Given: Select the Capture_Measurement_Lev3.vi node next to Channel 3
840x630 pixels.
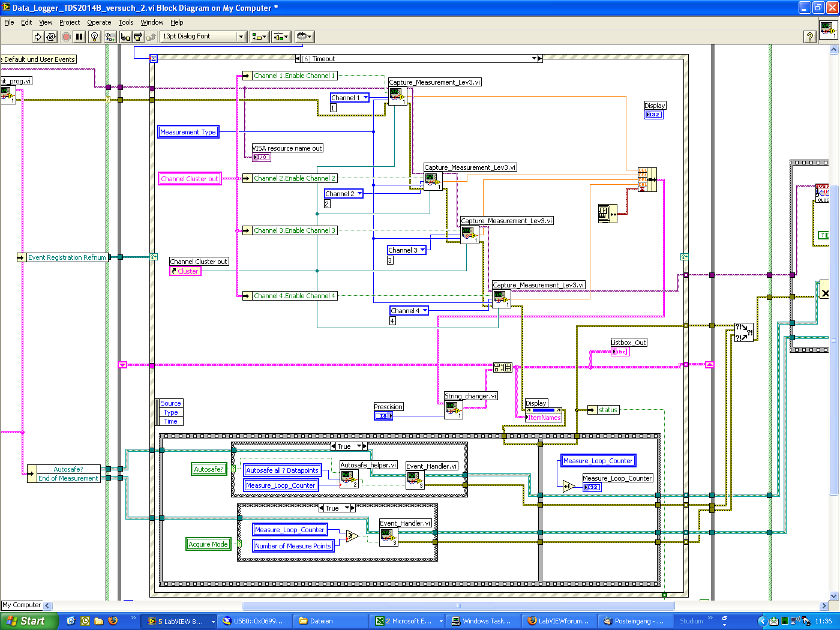Looking at the screenshot, I should pyautogui.click(x=470, y=235).
